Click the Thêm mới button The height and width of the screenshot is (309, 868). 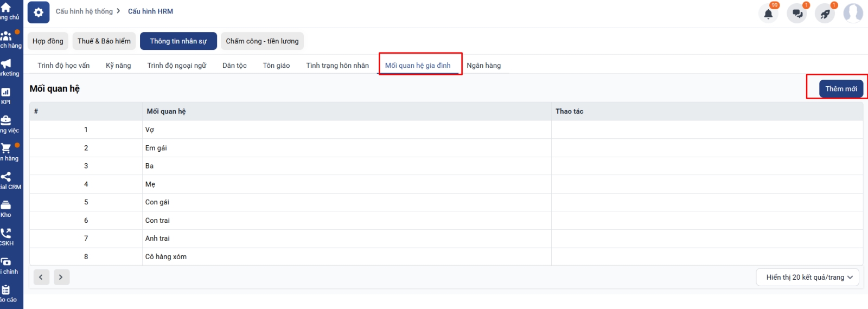point(841,89)
